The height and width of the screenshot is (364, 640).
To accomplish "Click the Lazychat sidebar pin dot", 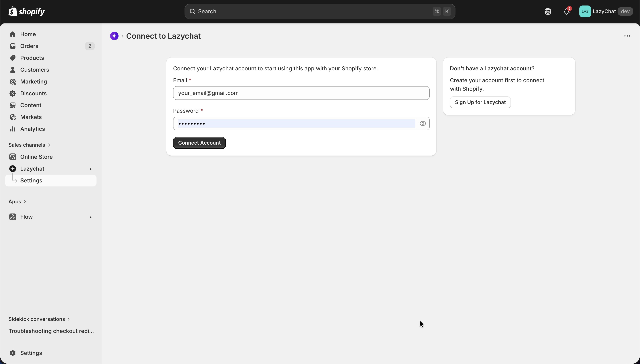I will [91, 169].
